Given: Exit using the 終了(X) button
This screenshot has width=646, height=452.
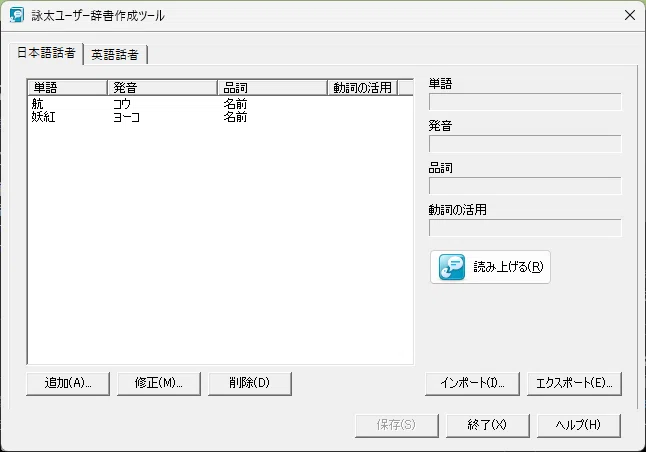Looking at the screenshot, I should pyautogui.click(x=488, y=425).
